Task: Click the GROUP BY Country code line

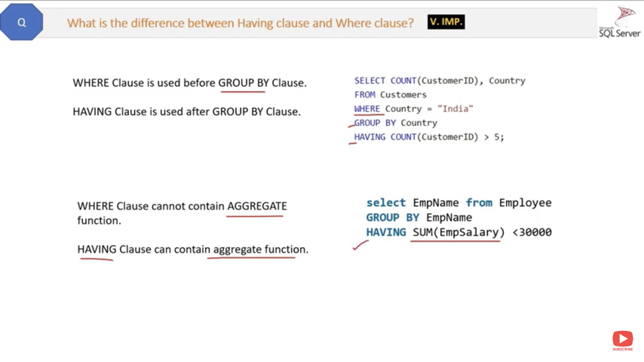Action: [x=395, y=123]
